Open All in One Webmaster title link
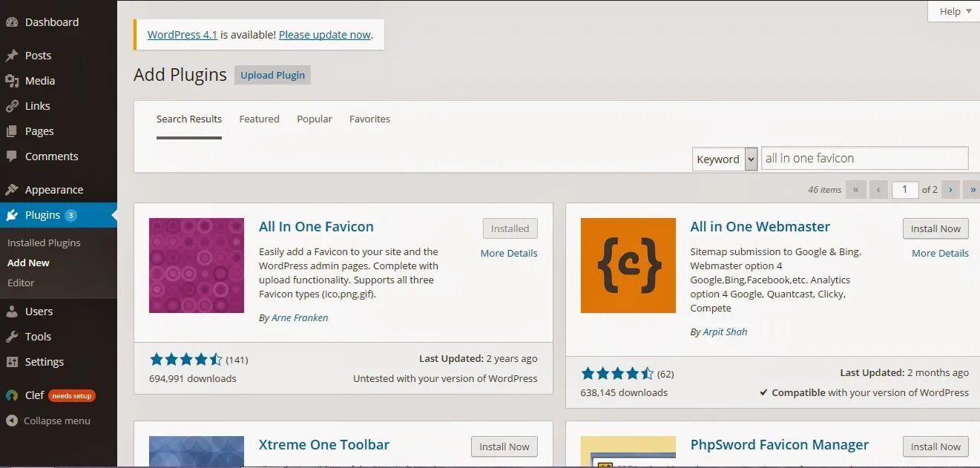The width and height of the screenshot is (980, 468). click(760, 227)
